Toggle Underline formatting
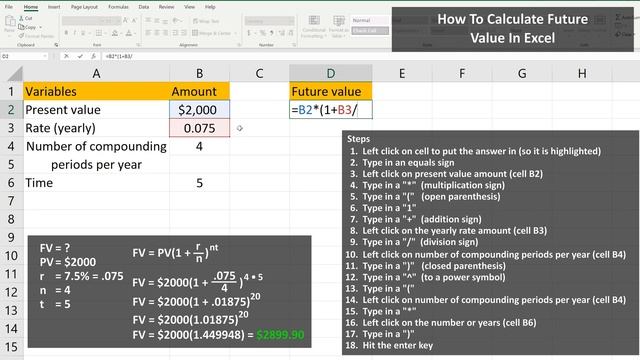This screenshot has height=360, width=640. coord(83,33)
